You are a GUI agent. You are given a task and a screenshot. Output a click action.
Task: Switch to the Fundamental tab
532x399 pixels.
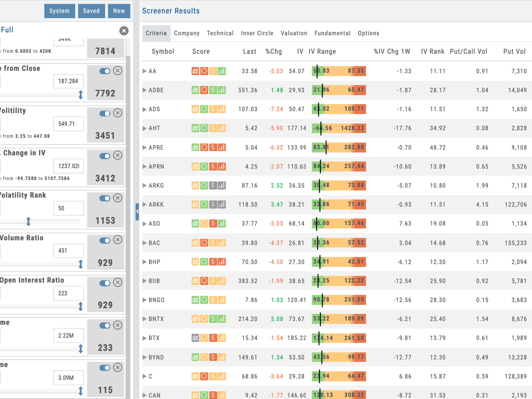[x=332, y=33]
